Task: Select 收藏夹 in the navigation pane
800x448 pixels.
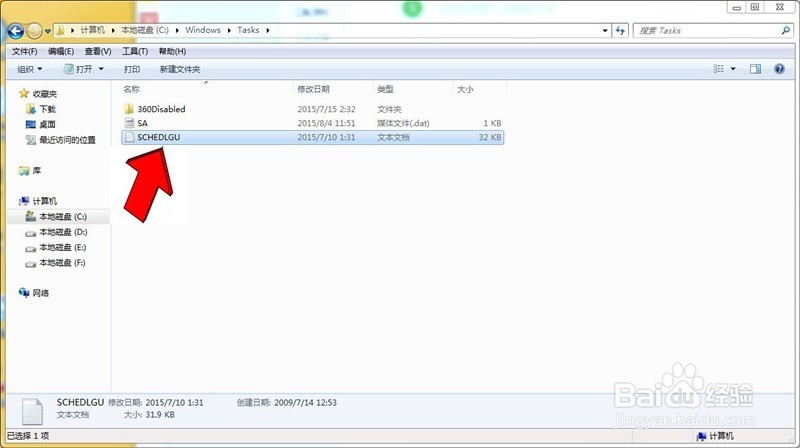Action: point(44,94)
